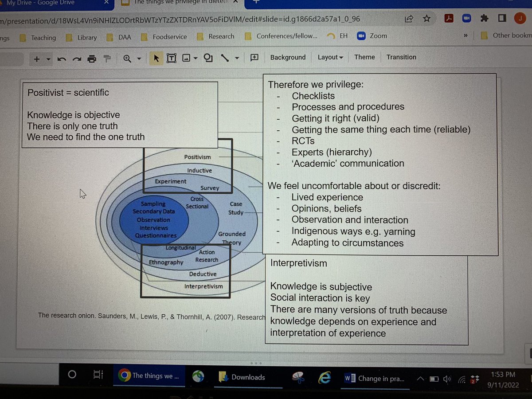
Task: Open the Background settings
Action: [x=288, y=57]
